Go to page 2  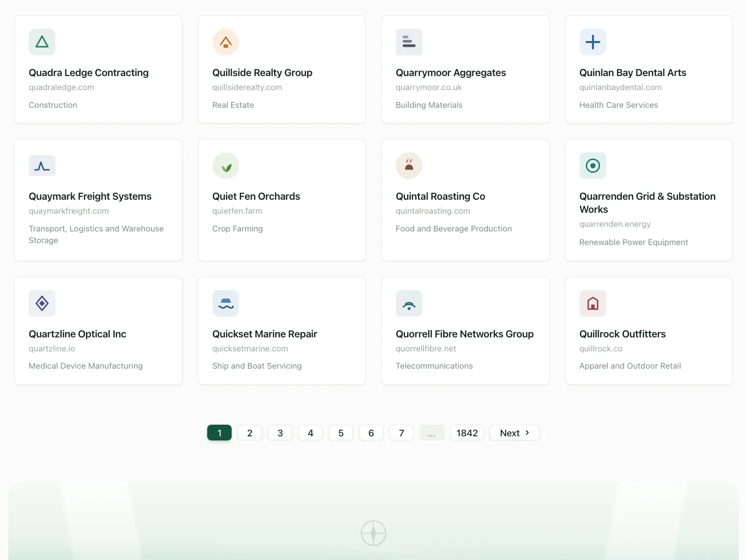(250, 433)
